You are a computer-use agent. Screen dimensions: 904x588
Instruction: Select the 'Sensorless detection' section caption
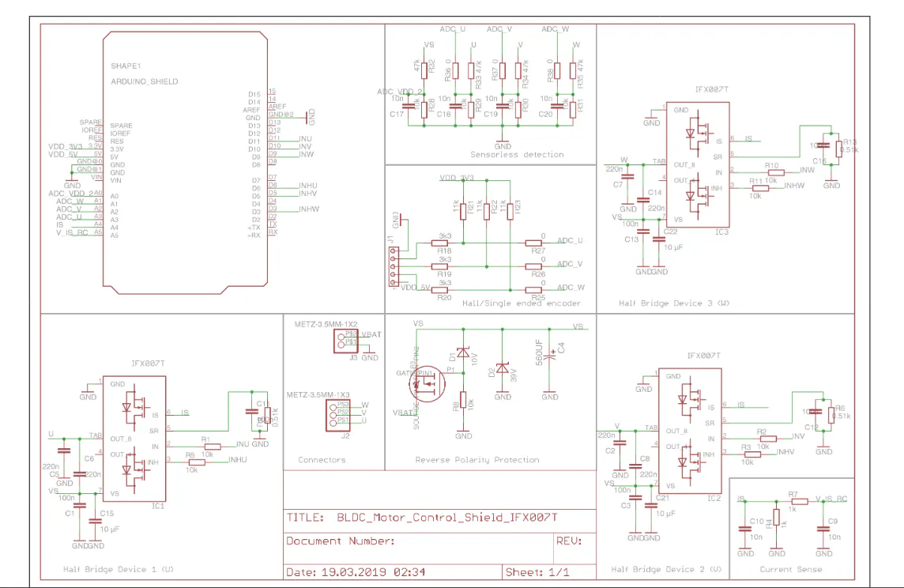517,154
